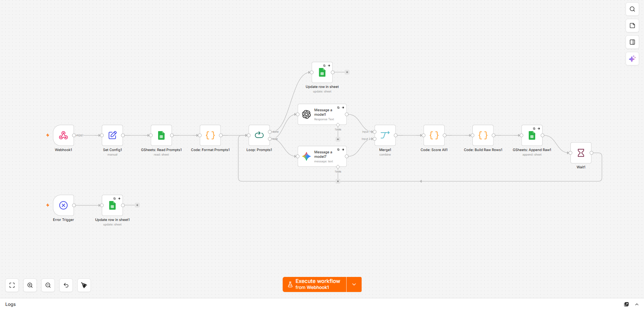This screenshot has width=644, height=310.
Task: Open the Set Config1 node
Action: point(112,135)
